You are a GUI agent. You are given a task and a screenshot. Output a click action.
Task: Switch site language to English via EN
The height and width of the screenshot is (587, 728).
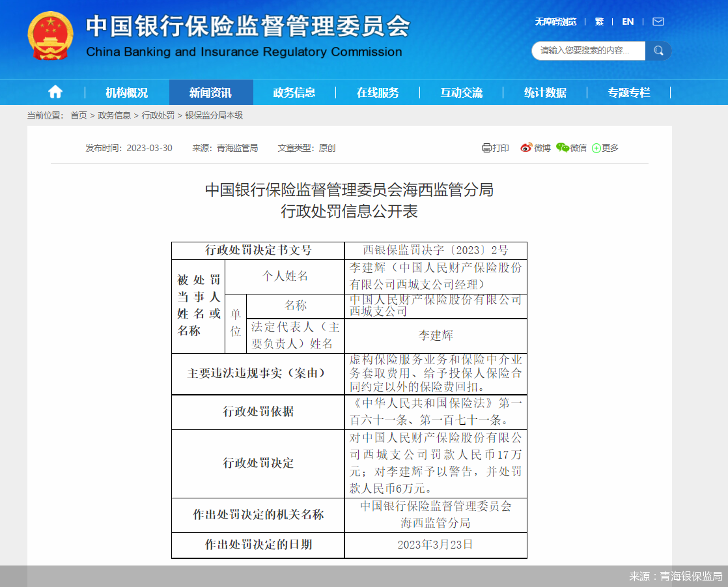click(x=627, y=21)
